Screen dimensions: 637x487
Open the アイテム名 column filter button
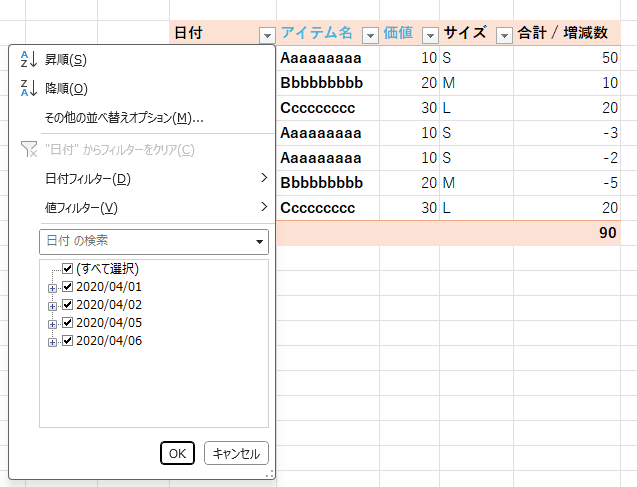(x=370, y=35)
